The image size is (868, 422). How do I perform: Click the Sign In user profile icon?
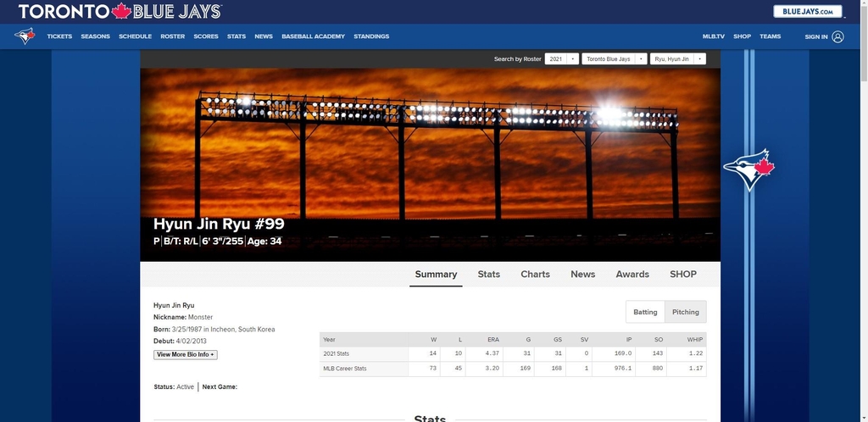click(837, 36)
